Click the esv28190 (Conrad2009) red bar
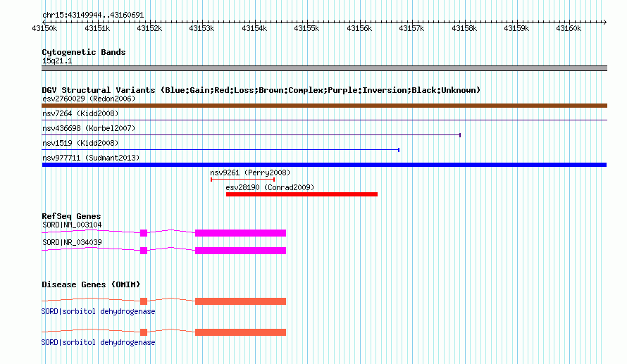The width and height of the screenshot is (627, 364). (302, 194)
